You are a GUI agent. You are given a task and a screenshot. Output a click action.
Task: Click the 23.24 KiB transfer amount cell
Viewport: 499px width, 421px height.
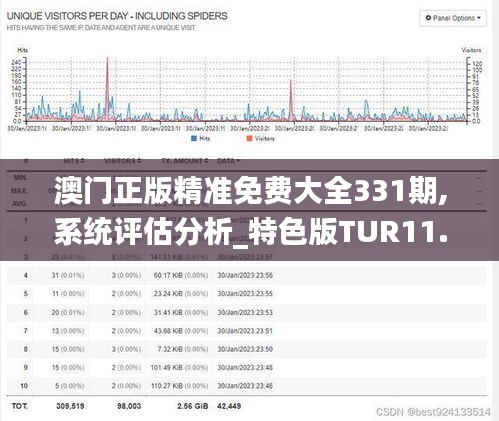pos(181,294)
